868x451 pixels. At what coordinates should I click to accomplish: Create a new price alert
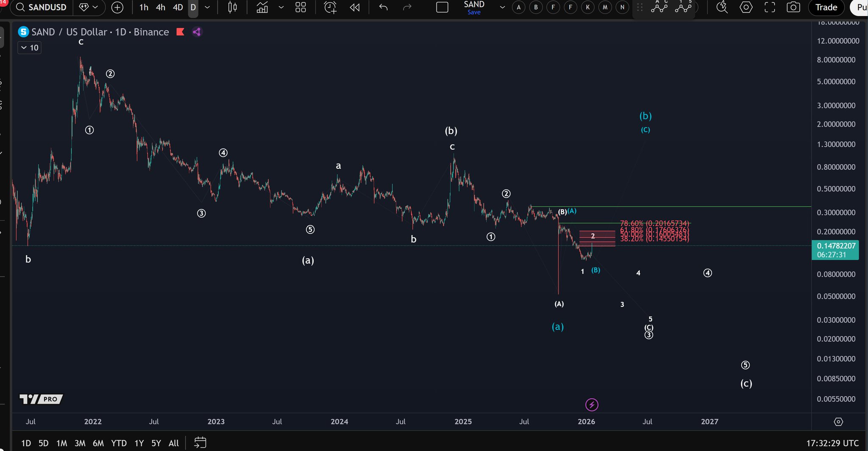click(330, 7)
